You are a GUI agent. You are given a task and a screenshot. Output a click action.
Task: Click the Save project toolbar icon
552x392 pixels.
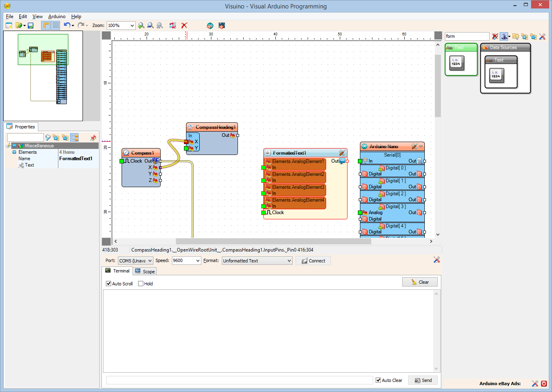tap(31, 25)
